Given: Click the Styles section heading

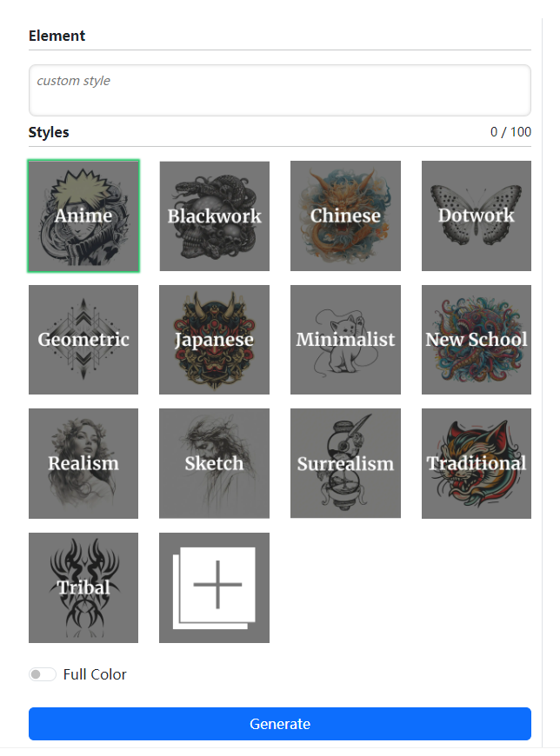Looking at the screenshot, I should click(49, 132).
